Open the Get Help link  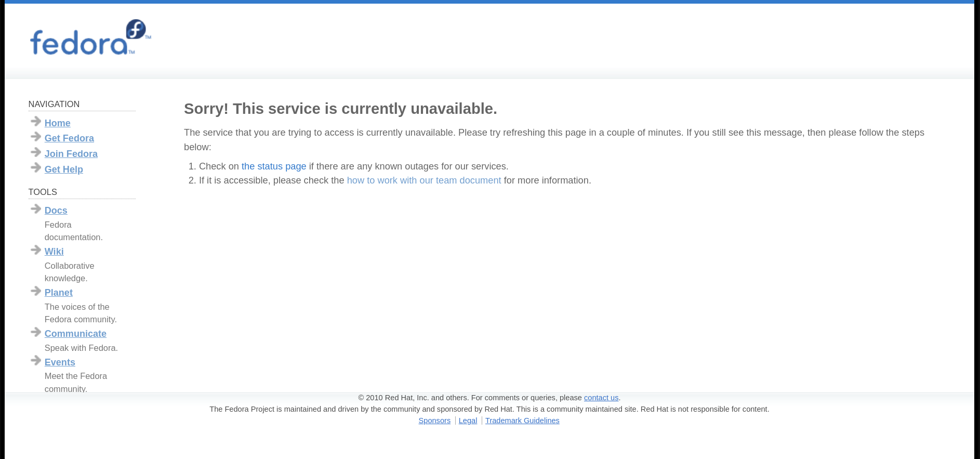[x=64, y=169]
